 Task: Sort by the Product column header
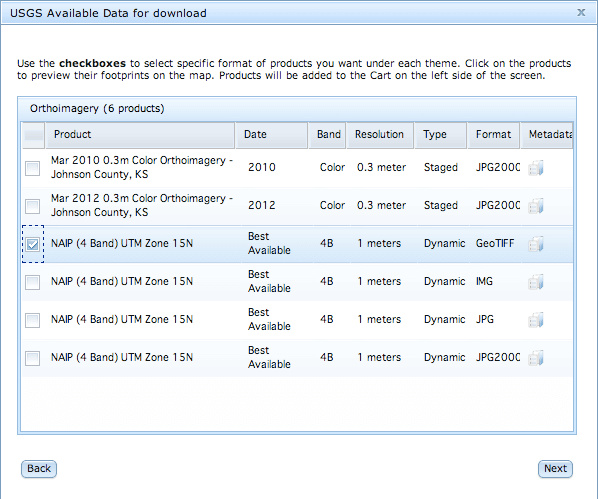[140, 135]
